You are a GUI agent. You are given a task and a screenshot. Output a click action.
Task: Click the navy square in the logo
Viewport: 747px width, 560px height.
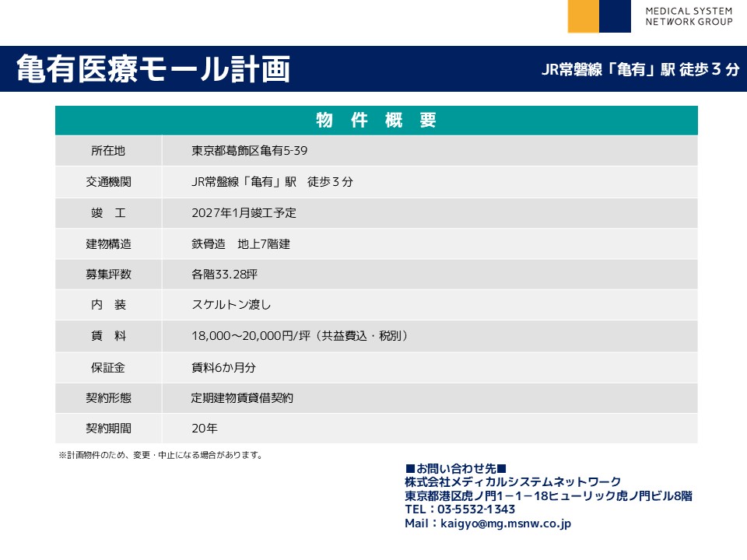pos(615,16)
